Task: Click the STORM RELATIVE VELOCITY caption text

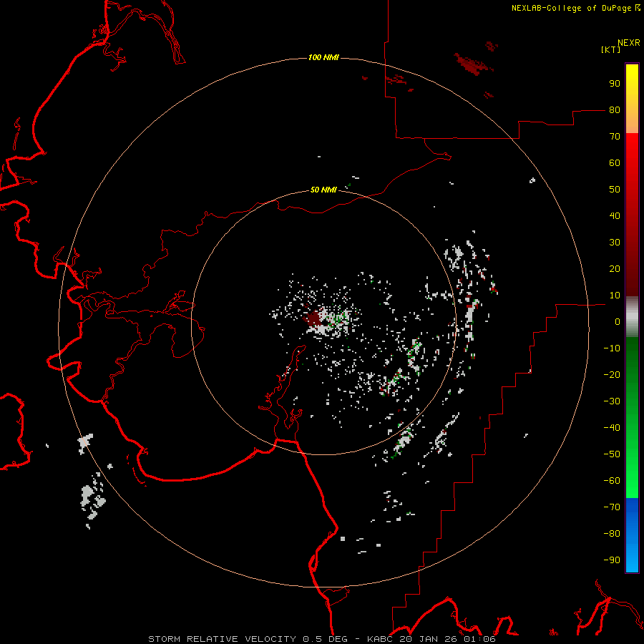Action: click(x=222, y=639)
